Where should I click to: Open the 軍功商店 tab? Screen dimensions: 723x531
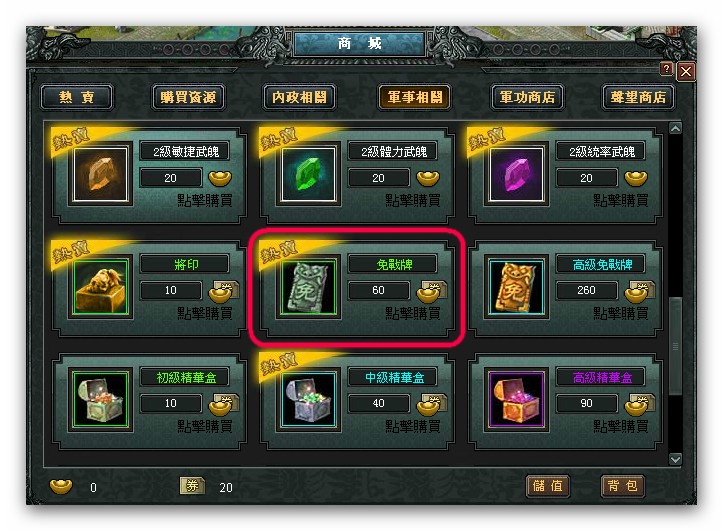527,97
